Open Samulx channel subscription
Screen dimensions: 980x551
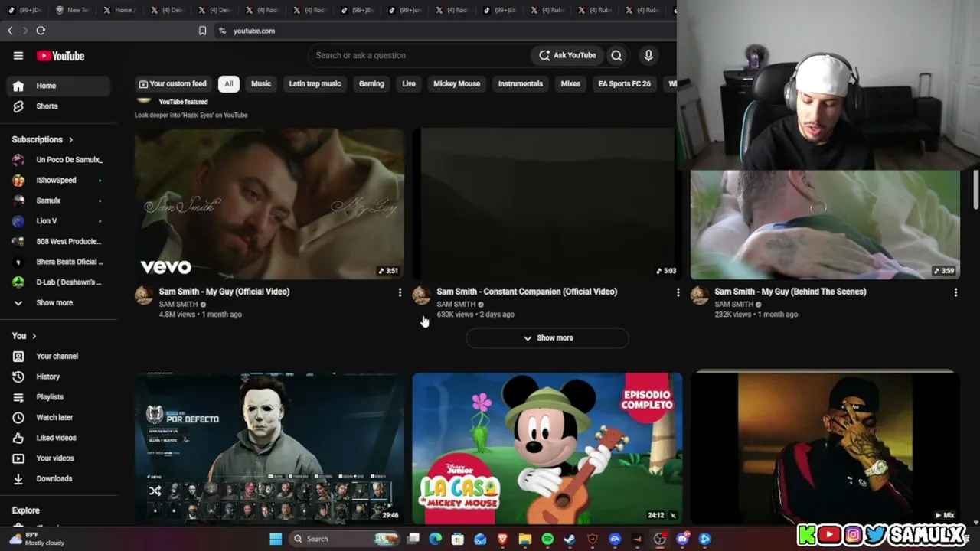(58, 201)
